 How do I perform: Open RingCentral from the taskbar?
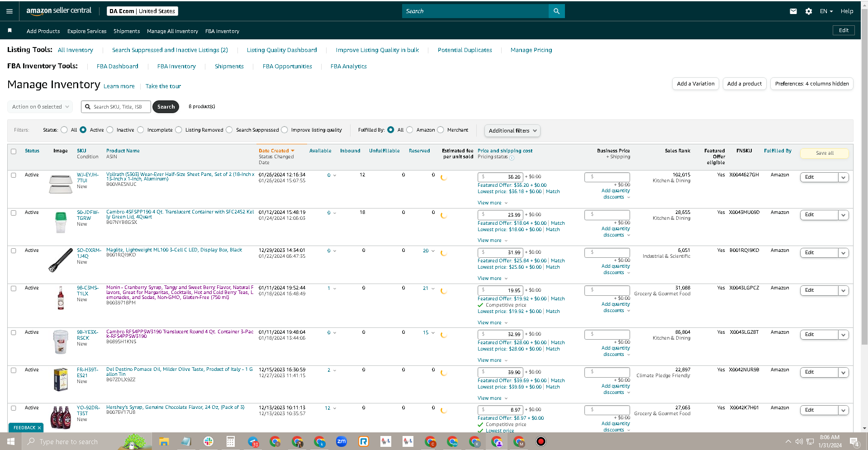coord(364,441)
